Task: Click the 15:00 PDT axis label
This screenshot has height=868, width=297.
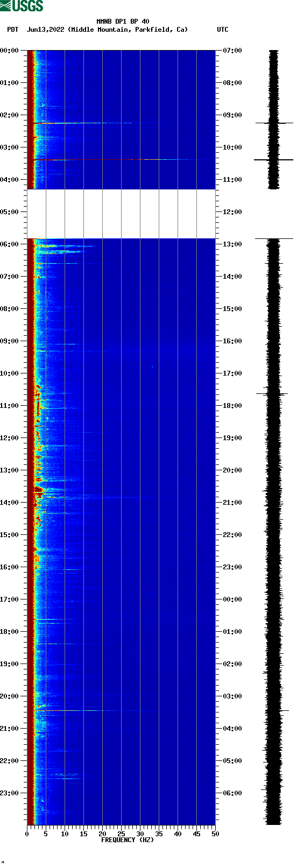Action: pyautogui.click(x=10, y=535)
